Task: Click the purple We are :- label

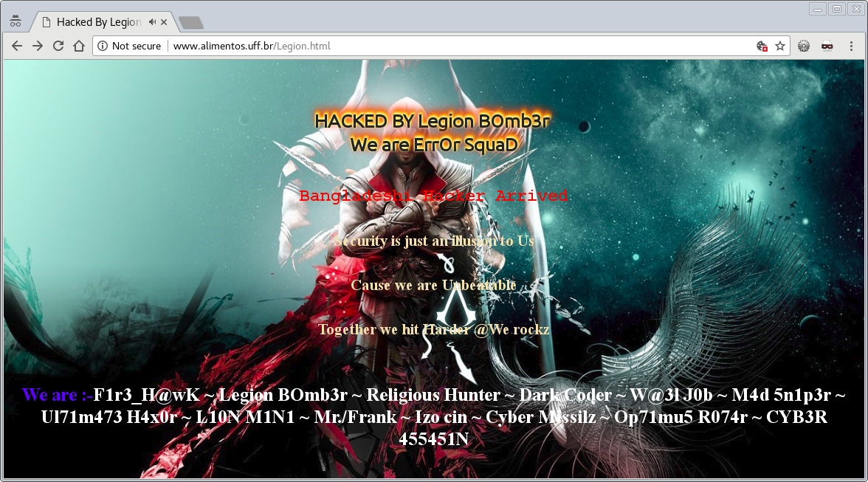Action: [x=58, y=395]
